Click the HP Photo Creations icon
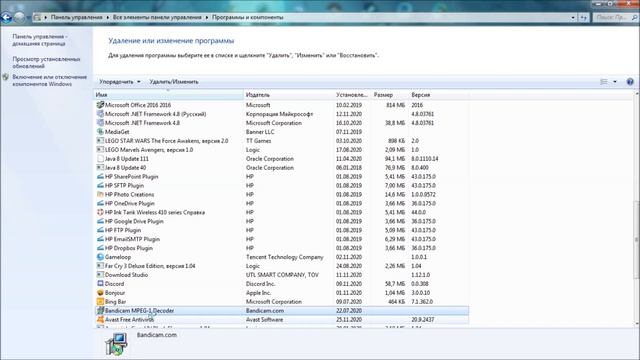Screen dimensions: 640x360 point(100,195)
